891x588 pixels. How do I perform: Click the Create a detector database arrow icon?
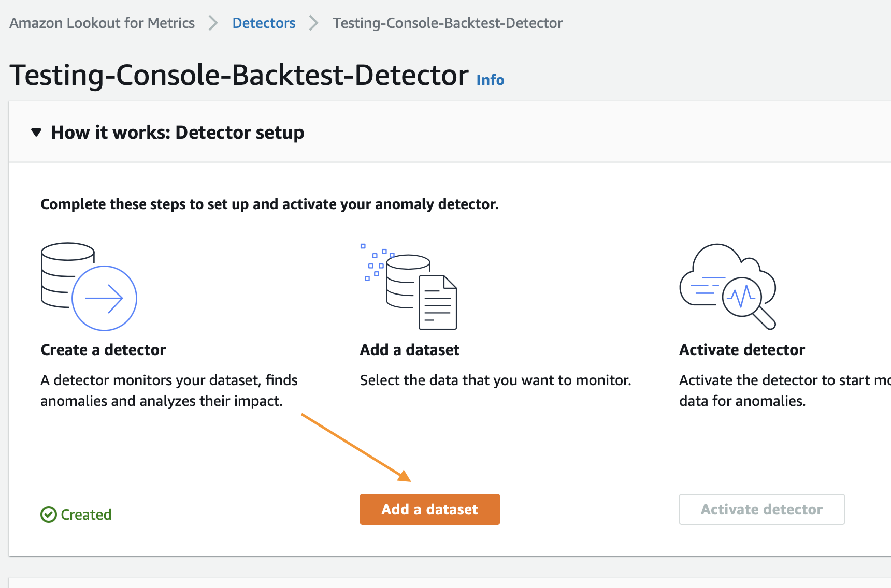click(89, 286)
